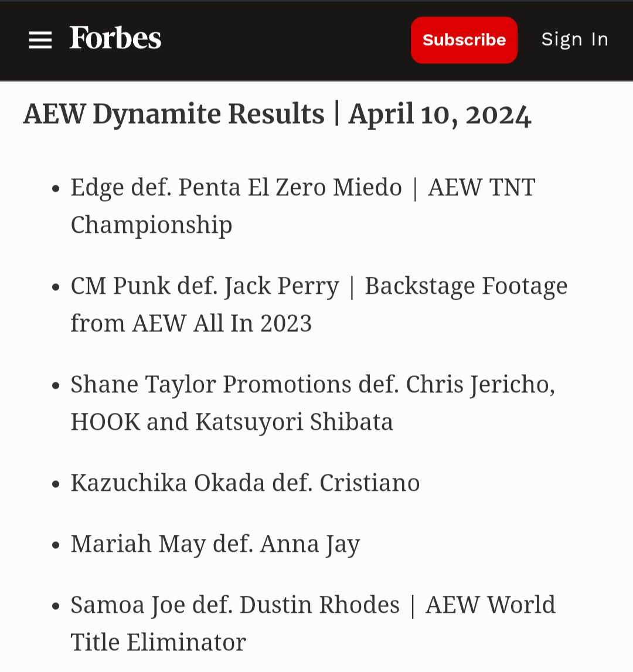
Task: Click the AEW World text
Action: click(x=491, y=605)
